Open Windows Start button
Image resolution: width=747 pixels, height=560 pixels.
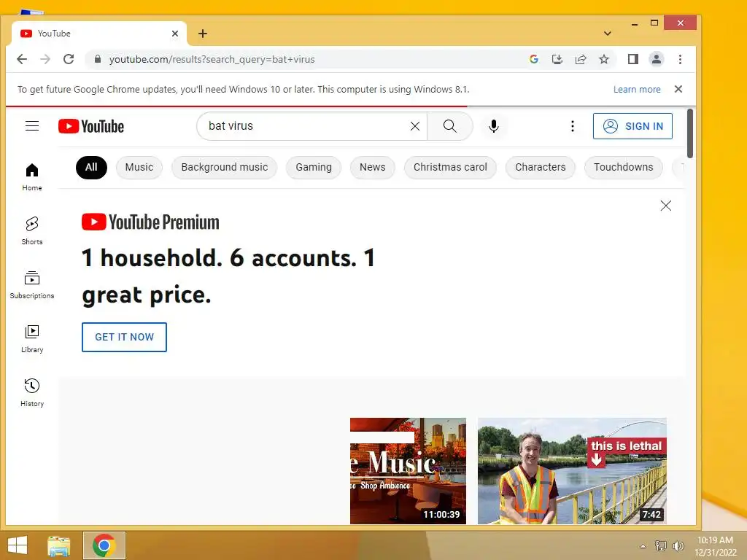[x=18, y=545]
